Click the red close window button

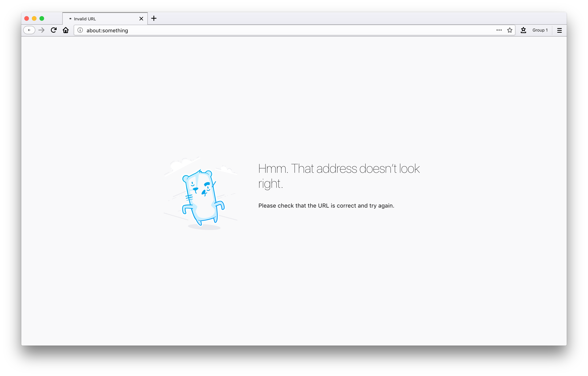pos(27,19)
